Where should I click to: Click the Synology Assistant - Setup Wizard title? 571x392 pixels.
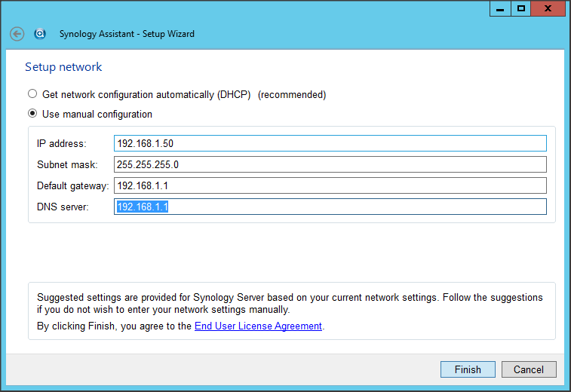click(127, 34)
